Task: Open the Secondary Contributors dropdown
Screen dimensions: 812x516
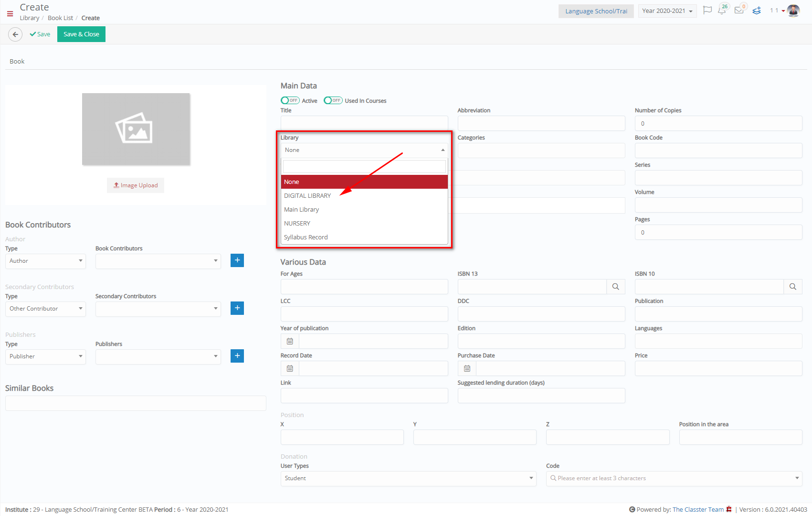Action: [x=158, y=309]
